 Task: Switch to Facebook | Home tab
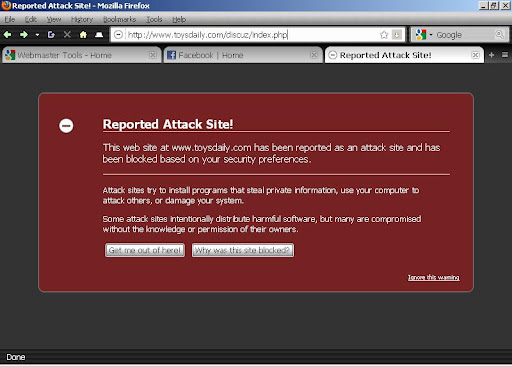click(243, 55)
